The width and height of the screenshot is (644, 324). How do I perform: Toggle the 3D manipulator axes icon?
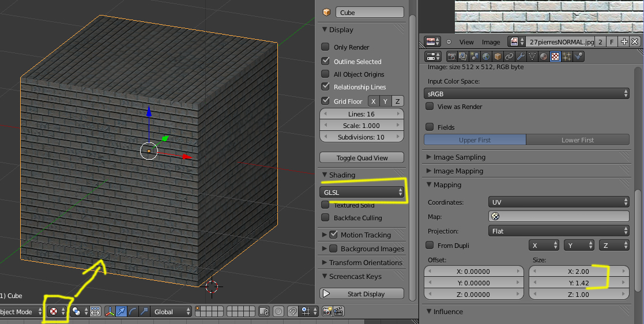(x=110, y=311)
